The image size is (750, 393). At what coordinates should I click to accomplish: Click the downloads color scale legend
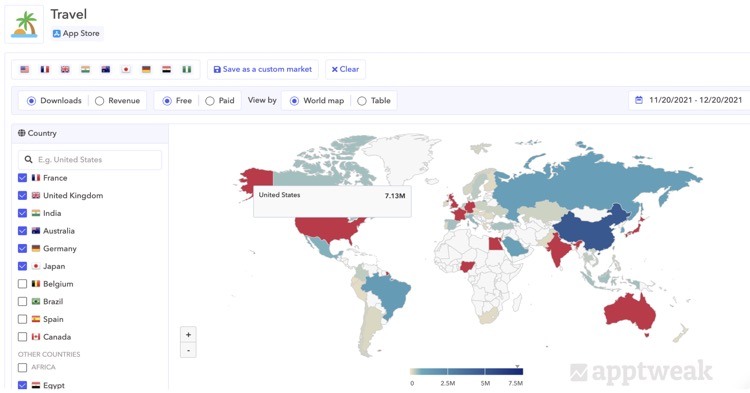pos(466,371)
